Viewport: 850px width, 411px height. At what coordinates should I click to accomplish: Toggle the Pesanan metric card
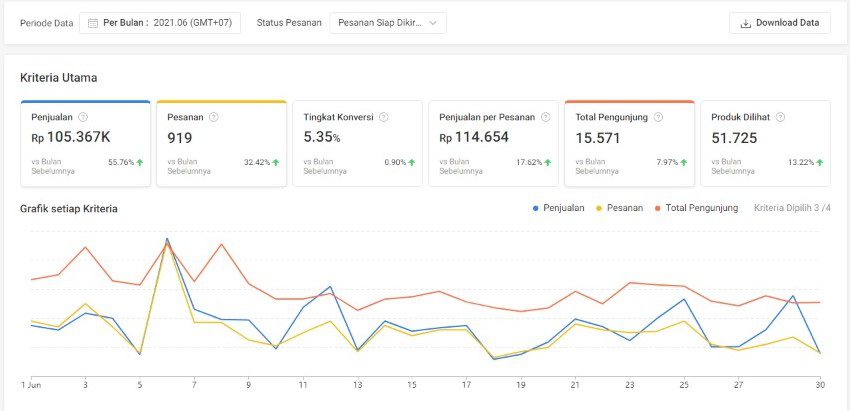tap(221, 144)
